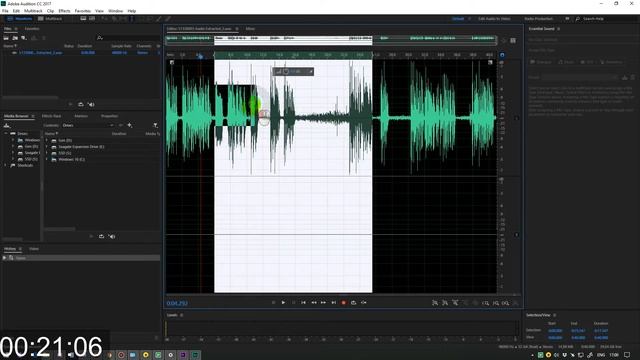Show the spectral pitch display
Screen dimensions: 640x360
click(92, 19)
